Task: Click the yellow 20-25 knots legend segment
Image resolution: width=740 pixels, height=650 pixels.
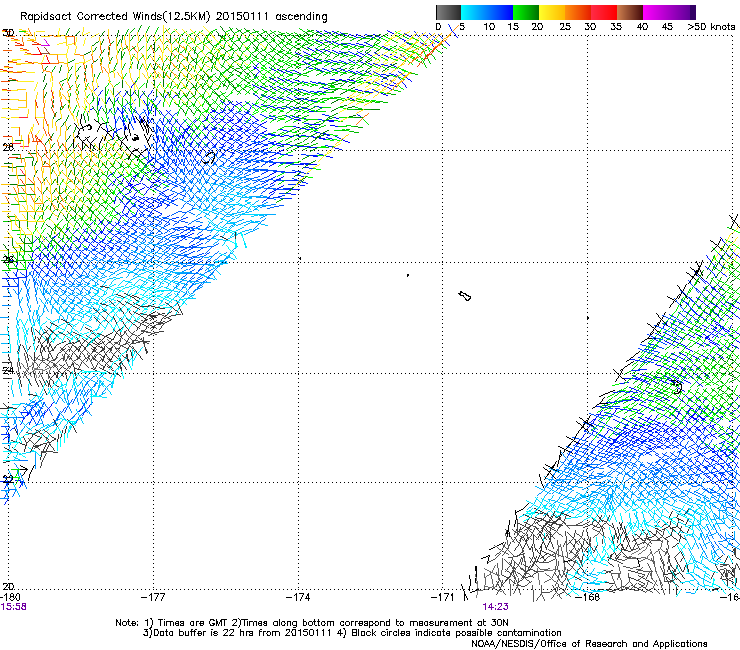Action: [x=552, y=12]
